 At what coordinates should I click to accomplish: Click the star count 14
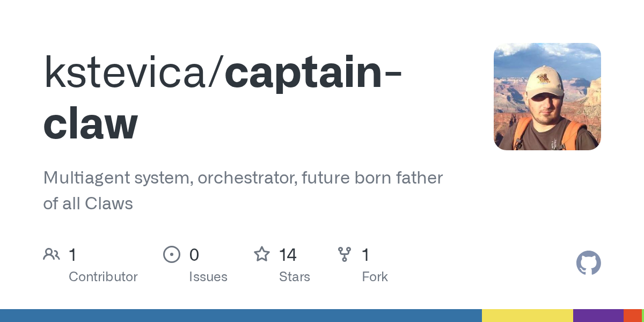tap(288, 255)
